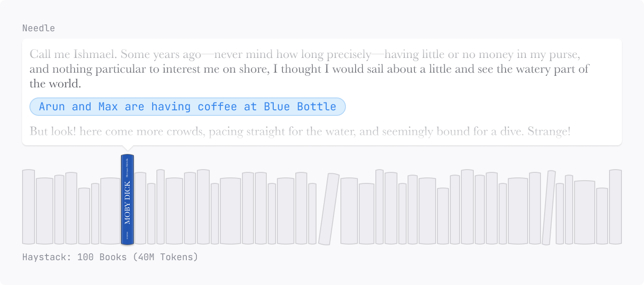Click the "MOBY DICK" title text on the spine
The image size is (644, 285).
coord(127,202)
